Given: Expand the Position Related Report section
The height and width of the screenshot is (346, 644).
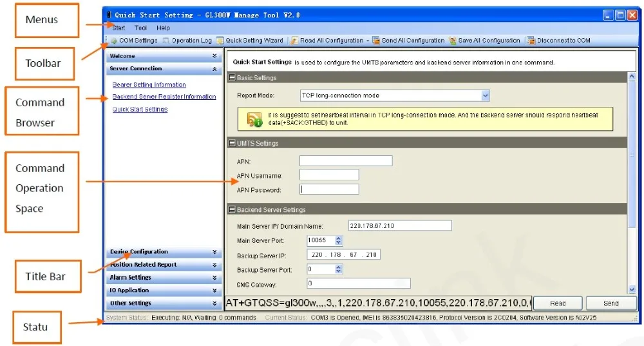Looking at the screenshot, I should pos(164,265).
